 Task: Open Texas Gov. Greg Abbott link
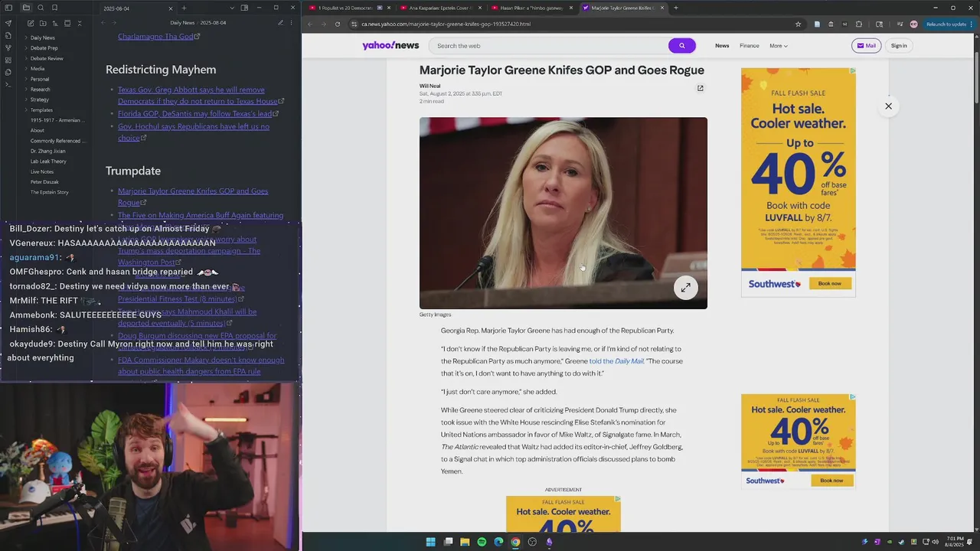199,96
